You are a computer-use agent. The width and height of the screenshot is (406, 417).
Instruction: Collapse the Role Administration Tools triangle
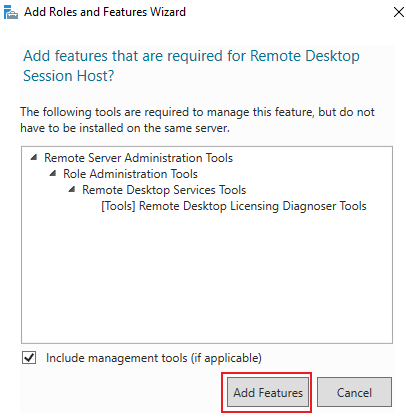pos(53,173)
